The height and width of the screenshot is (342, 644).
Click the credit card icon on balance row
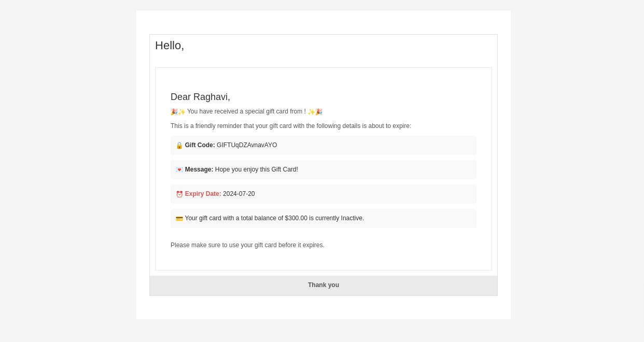pyautogui.click(x=179, y=218)
